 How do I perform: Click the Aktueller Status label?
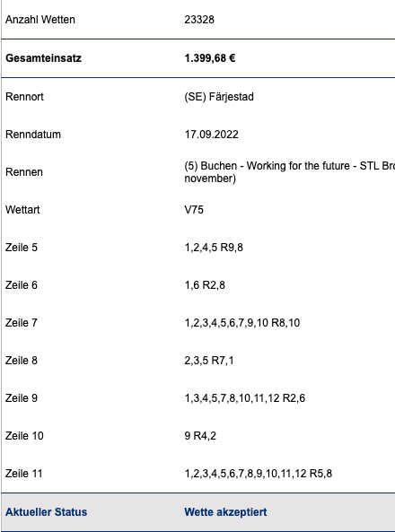point(46,512)
